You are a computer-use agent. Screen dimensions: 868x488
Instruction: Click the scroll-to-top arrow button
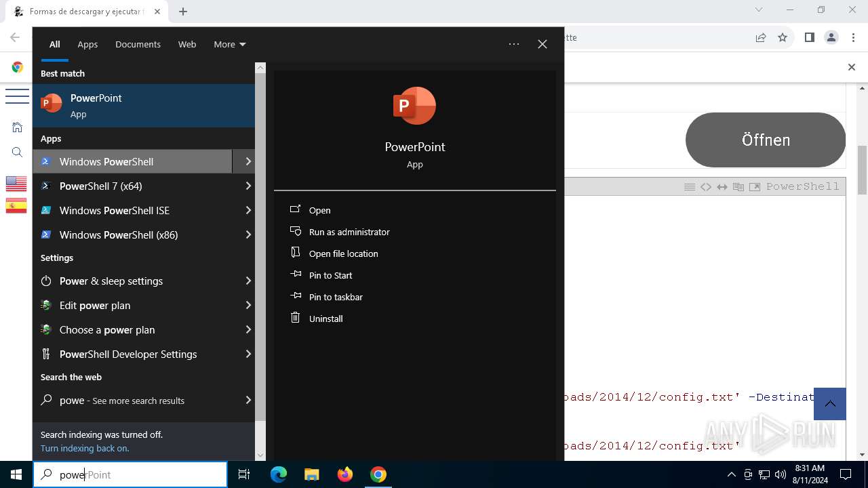pos(830,404)
